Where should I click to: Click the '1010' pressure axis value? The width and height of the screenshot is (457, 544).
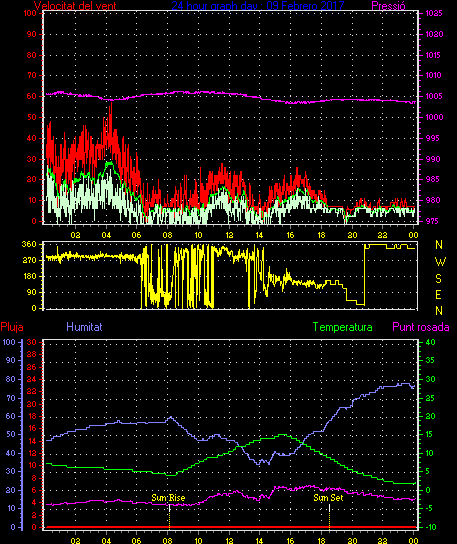click(x=434, y=75)
